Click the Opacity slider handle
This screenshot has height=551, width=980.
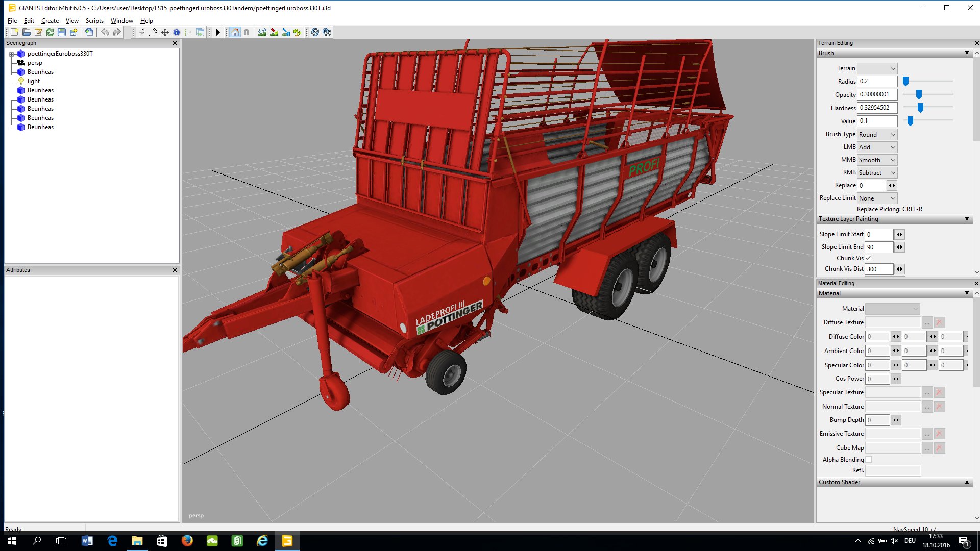click(x=919, y=94)
